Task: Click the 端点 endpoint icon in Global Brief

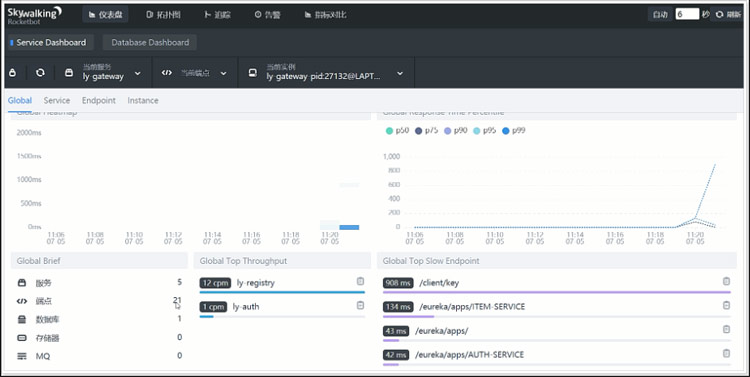Action: [22, 301]
